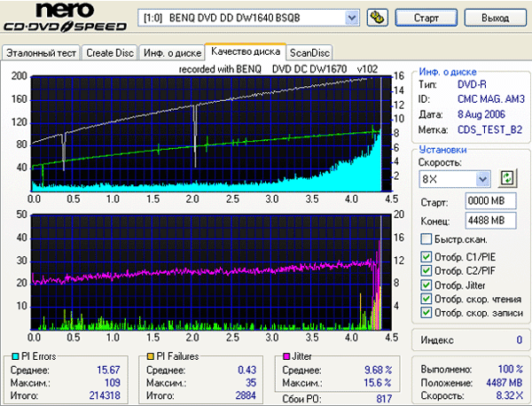Expand the 8X speed dropdown

click(x=485, y=179)
